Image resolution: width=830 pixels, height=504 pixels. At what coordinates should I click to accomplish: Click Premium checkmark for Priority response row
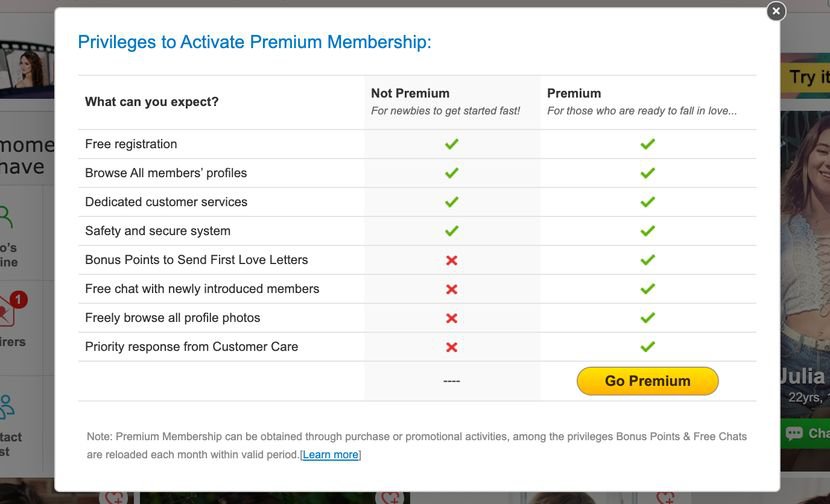(x=647, y=347)
